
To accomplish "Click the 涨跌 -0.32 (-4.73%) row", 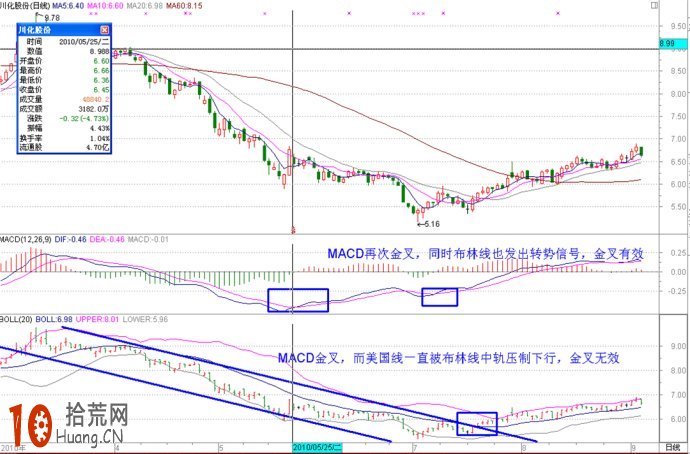I will point(64,118).
